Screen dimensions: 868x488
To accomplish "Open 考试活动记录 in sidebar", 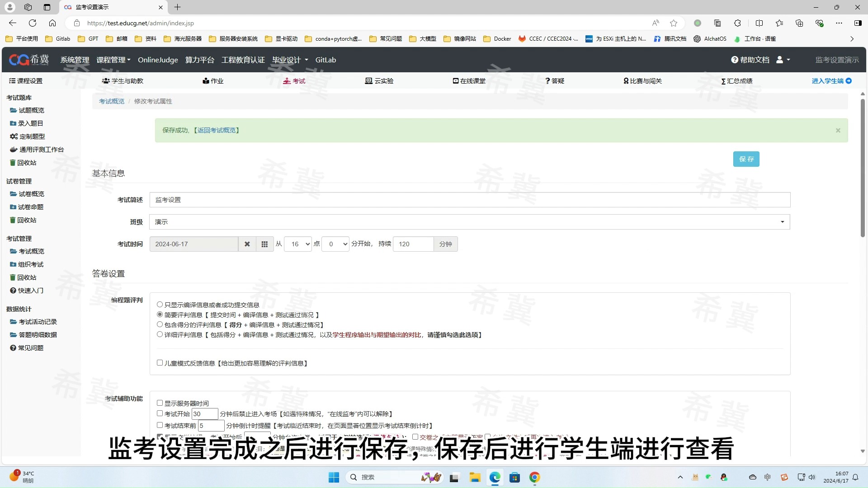I will pos(33,322).
